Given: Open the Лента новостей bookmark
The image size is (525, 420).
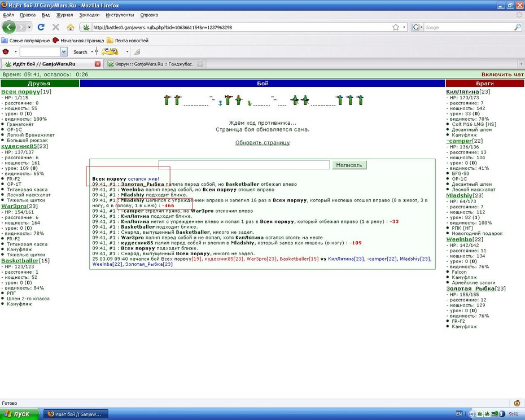Looking at the screenshot, I should (128, 41).
